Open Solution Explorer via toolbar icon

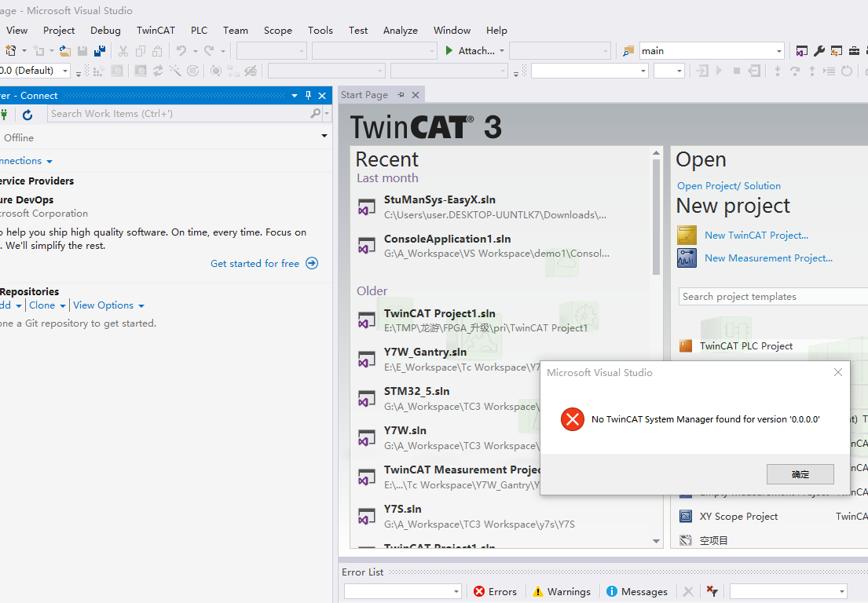click(x=801, y=51)
